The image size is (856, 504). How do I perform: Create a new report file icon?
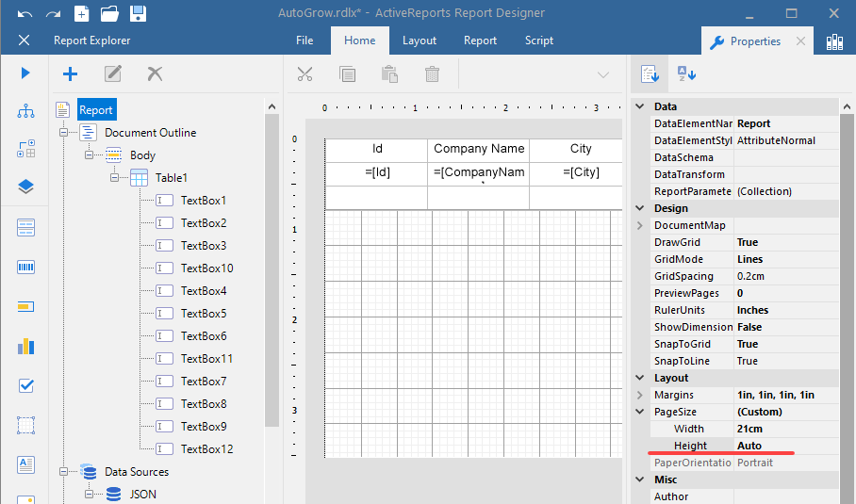coord(81,13)
